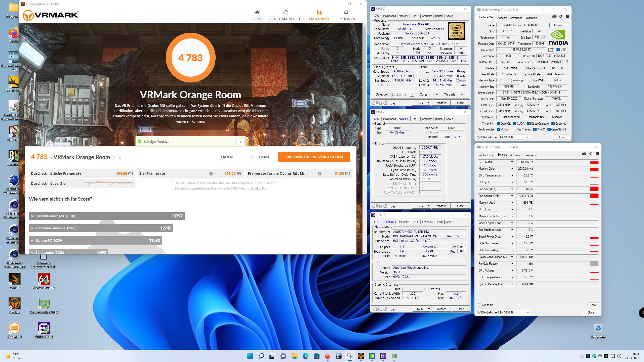Screen dimensions: 644x362
Task: Expand Gaming-PC (2020) comparison row
Action: [95, 240]
